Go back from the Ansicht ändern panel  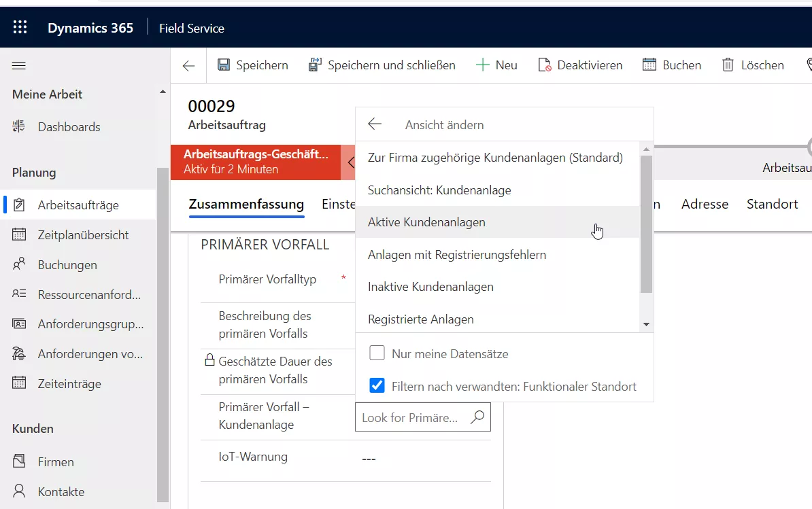[x=375, y=124]
